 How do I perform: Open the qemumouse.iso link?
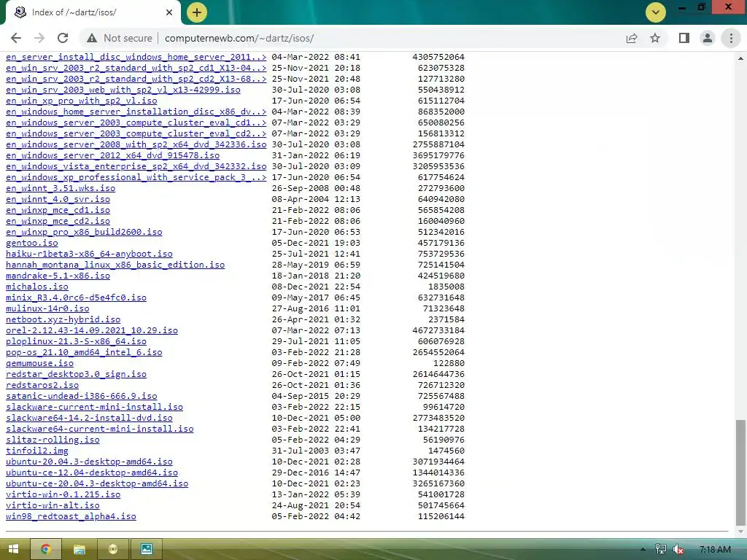(40, 363)
